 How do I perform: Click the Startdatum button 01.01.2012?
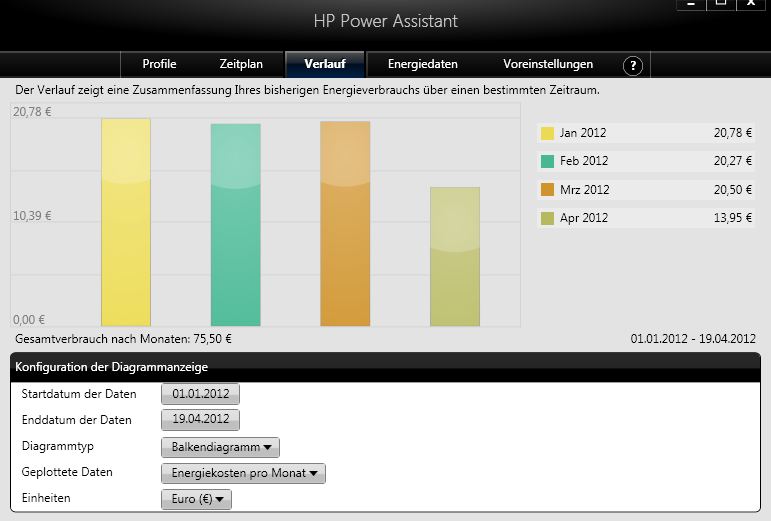click(201, 394)
